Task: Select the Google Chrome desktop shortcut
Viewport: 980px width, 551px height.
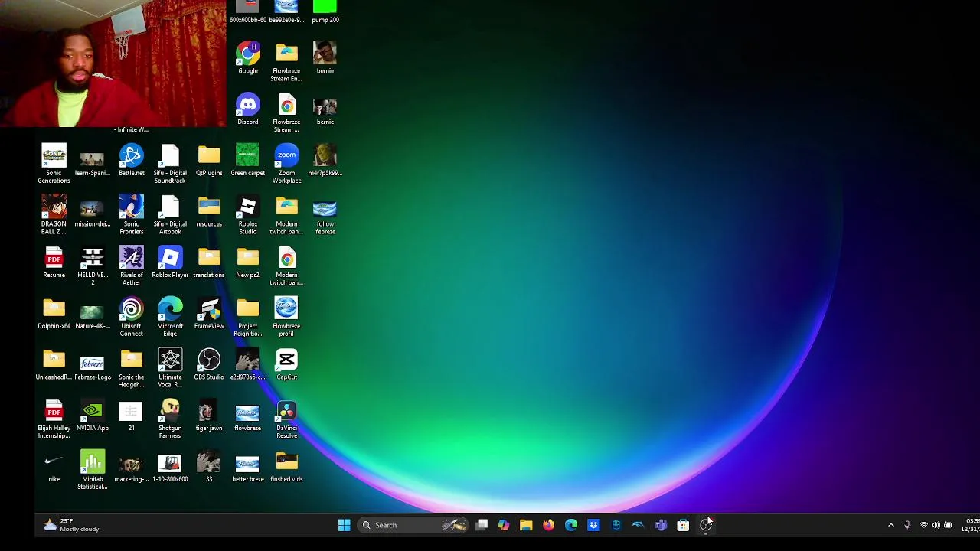Action: (x=247, y=58)
